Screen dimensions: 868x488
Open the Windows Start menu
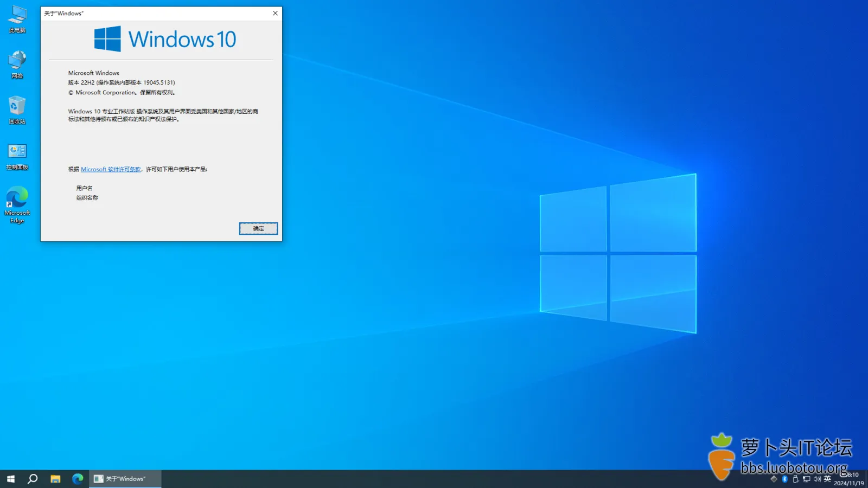click(x=11, y=479)
